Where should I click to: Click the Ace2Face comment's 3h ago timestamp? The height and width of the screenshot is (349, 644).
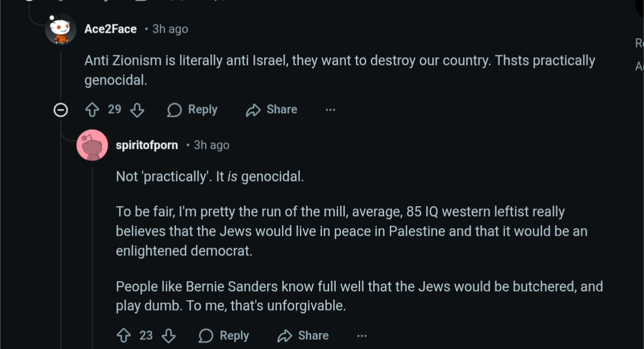[x=170, y=29]
